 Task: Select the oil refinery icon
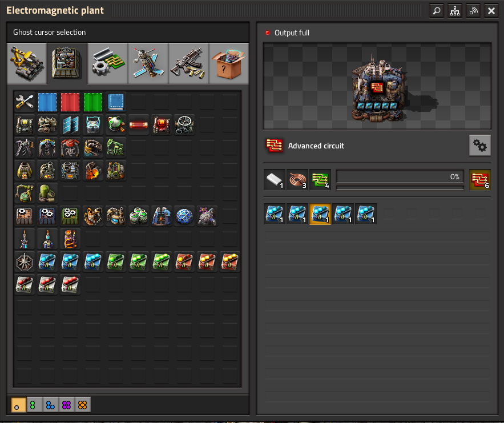(x=93, y=216)
